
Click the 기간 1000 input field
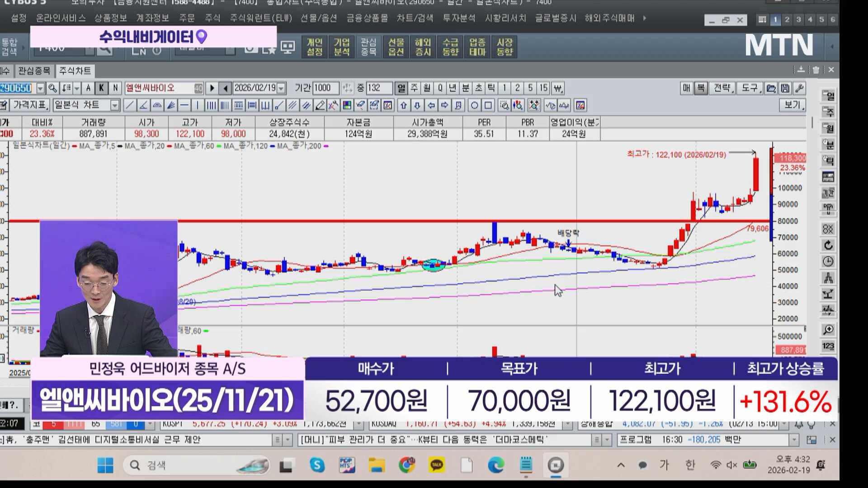[325, 88]
